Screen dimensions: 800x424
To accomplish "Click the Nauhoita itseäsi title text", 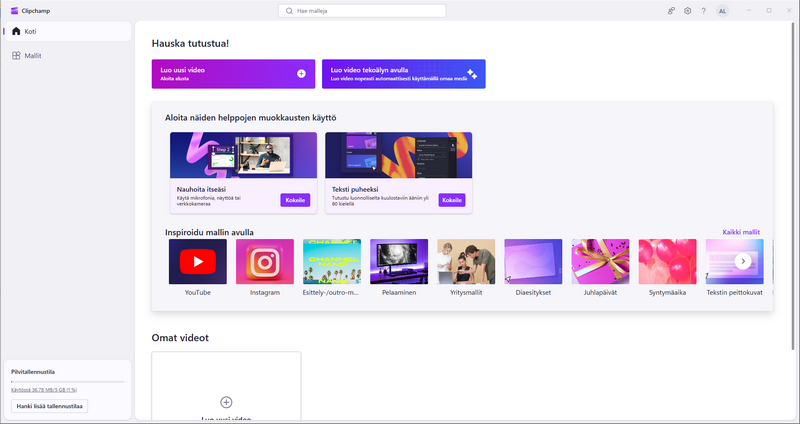I will [201, 189].
